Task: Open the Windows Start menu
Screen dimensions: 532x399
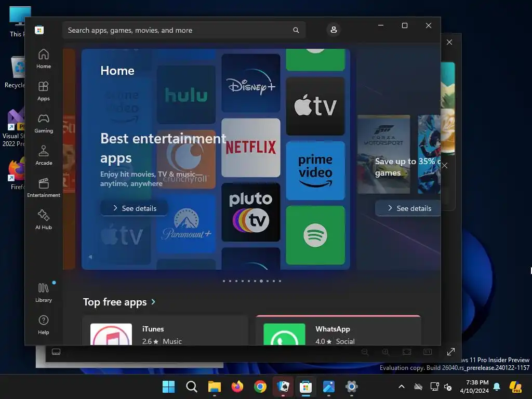Action: click(168, 387)
